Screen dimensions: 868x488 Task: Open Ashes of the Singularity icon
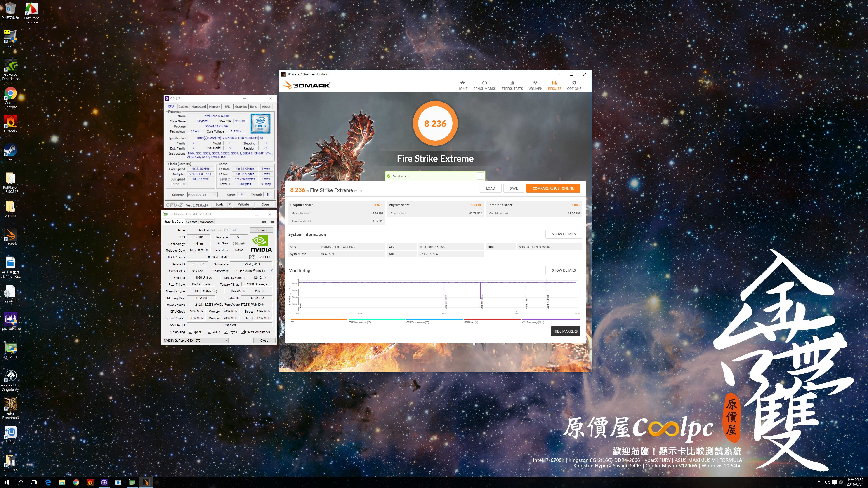tap(10, 380)
